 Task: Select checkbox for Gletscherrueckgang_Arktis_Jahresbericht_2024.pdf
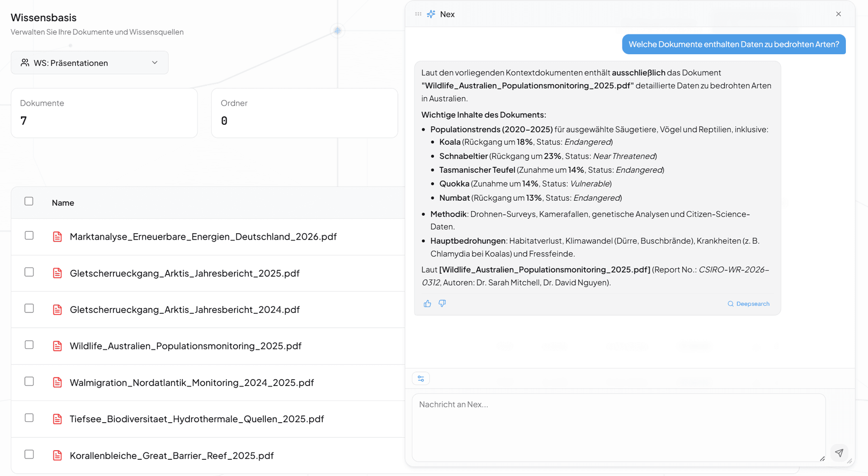[x=29, y=308]
